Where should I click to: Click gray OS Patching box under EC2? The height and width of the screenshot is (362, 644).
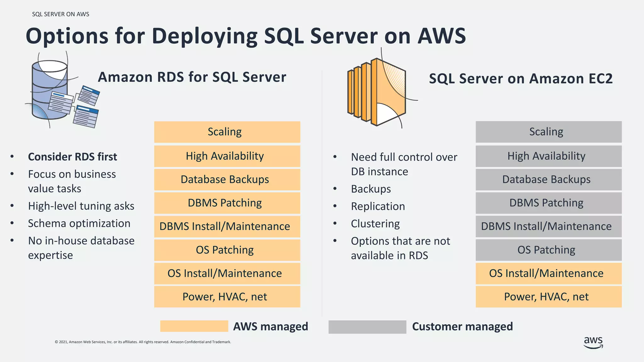coord(548,250)
